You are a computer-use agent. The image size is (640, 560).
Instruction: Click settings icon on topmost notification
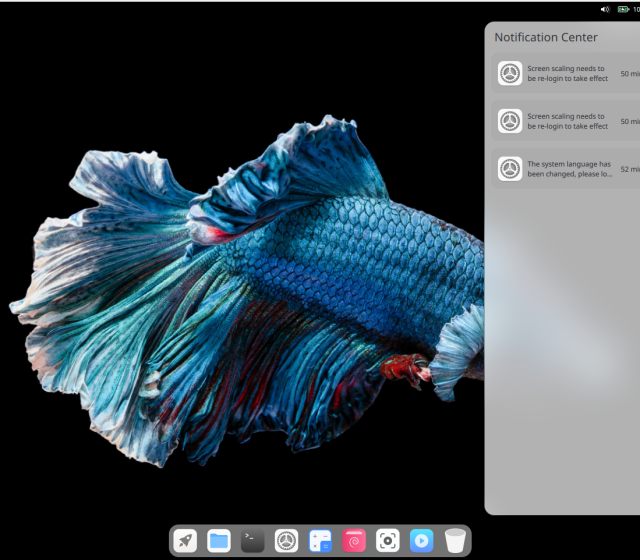point(510,73)
